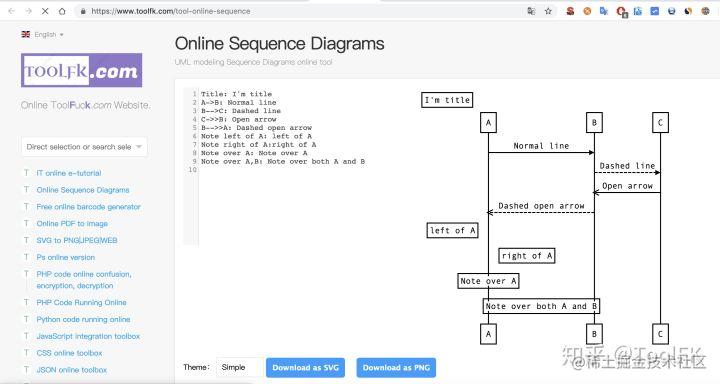The image size is (720, 384).
Task: Open the English language dropdown
Action: 43,34
